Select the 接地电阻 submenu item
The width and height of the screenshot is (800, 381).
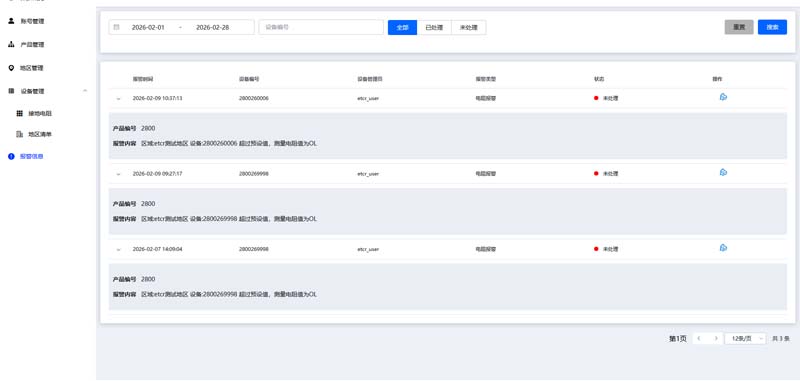click(x=40, y=113)
